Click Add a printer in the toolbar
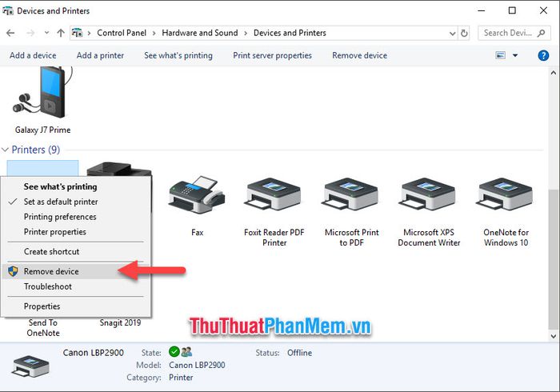Image resolution: width=560 pixels, height=392 pixels. tap(100, 55)
